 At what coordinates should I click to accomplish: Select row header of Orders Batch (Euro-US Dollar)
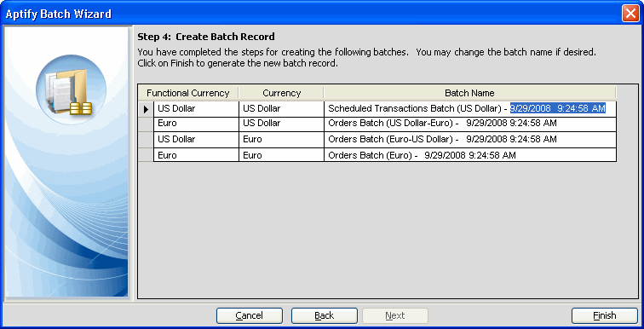tap(146, 140)
